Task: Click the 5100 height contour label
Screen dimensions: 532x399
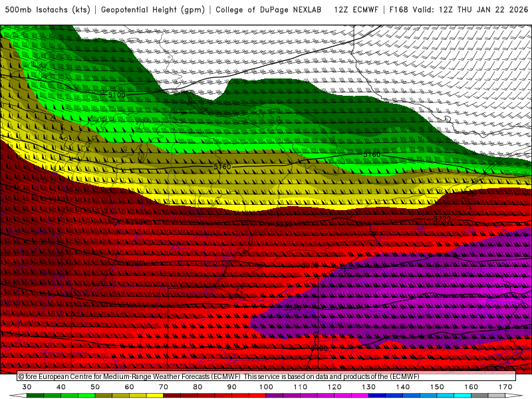Action: [x=117, y=95]
